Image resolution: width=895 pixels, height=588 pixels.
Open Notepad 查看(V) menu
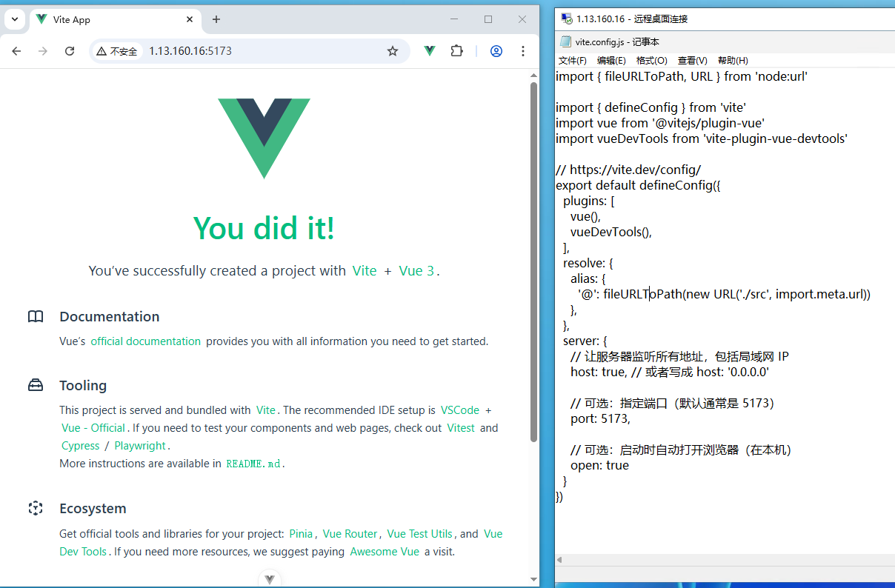click(x=692, y=61)
